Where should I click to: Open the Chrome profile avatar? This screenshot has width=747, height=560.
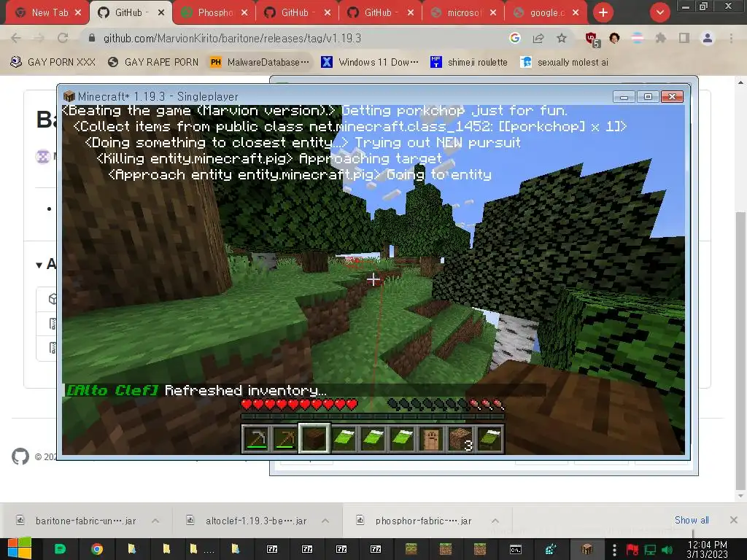click(x=708, y=38)
